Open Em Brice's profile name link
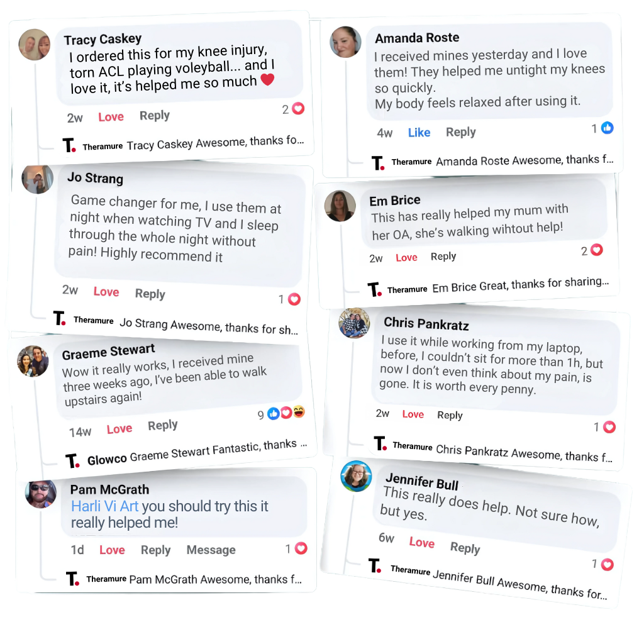 point(395,201)
